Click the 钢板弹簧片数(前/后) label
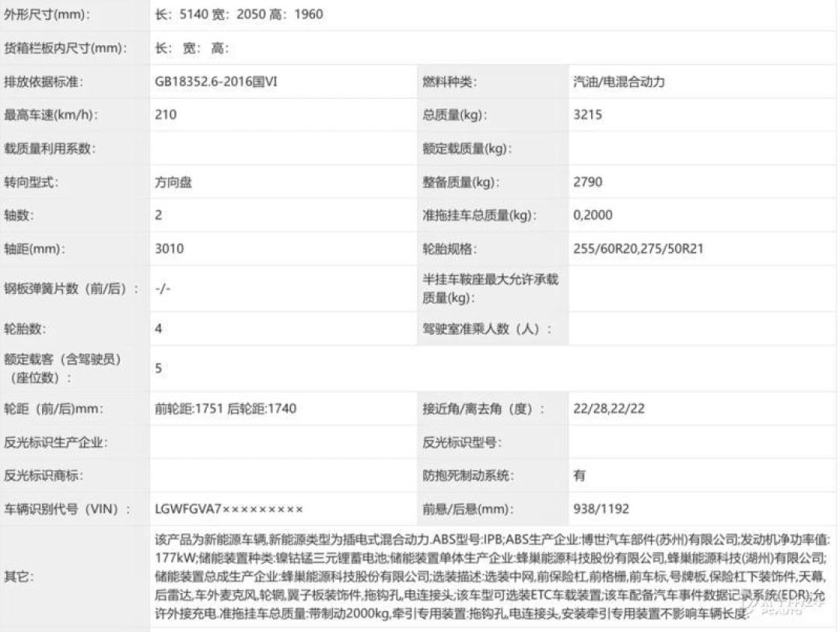Screen dimensions: 840x632 tap(71, 289)
